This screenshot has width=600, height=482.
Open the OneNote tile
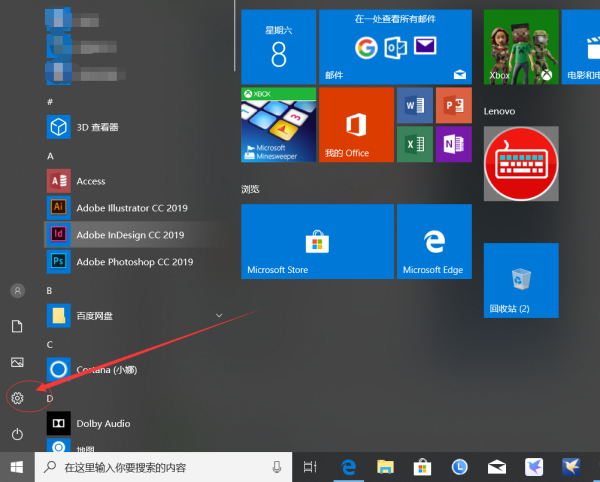coord(454,144)
